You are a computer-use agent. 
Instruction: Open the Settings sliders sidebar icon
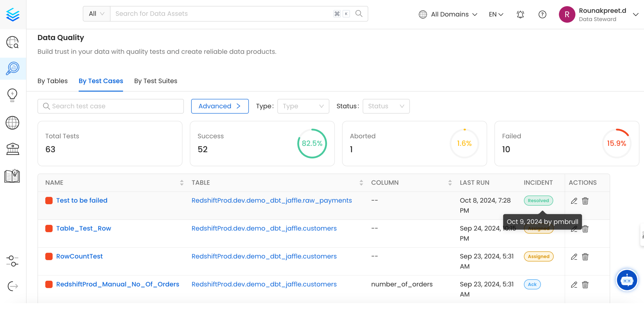pyautogui.click(x=12, y=261)
